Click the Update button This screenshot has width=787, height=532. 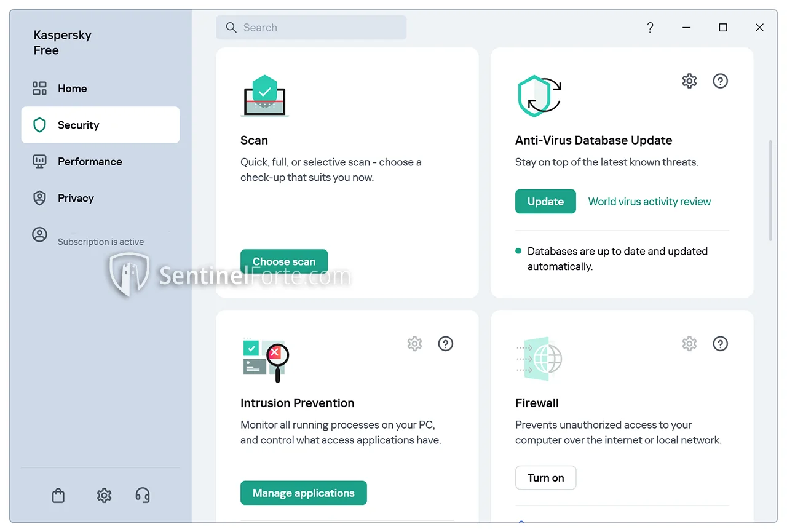tap(545, 202)
